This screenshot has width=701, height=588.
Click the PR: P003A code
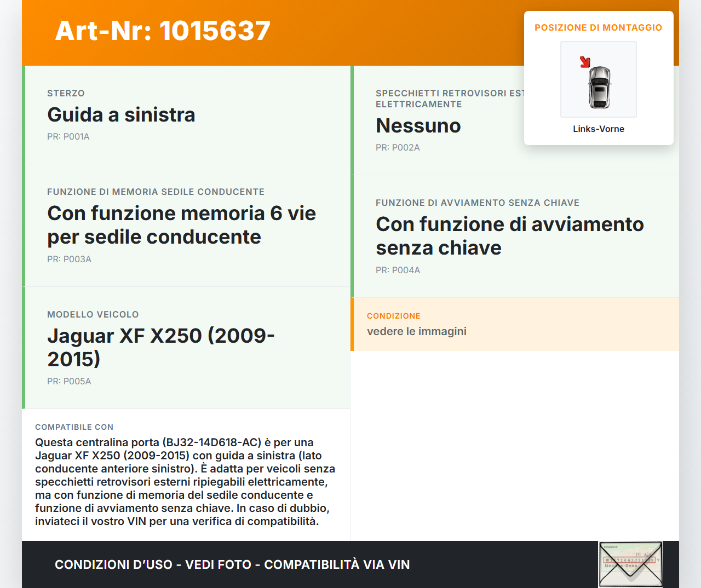pos(69,260)
